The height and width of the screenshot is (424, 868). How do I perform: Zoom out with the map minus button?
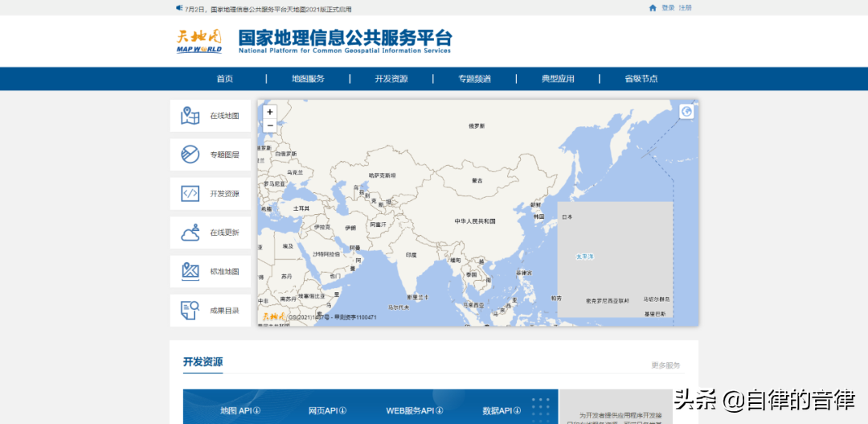pos(269,126)
